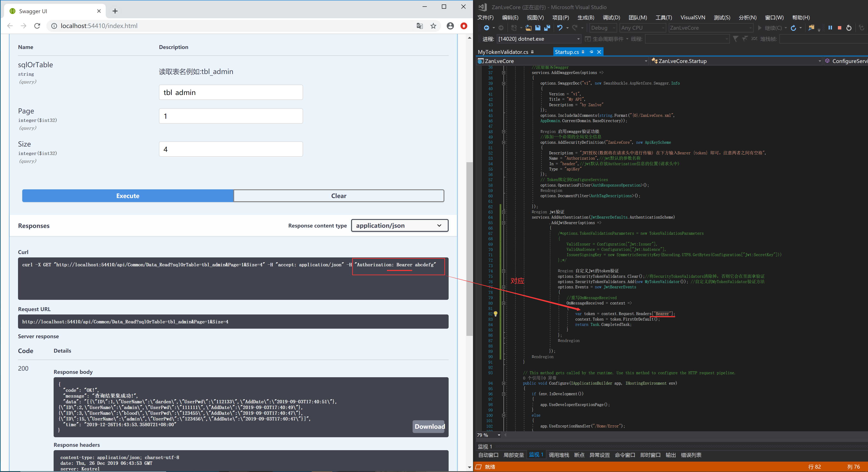Screen dimensions: 868x472
Task: Click the ConfigureServices member dropdown
Action: (846, 61)
